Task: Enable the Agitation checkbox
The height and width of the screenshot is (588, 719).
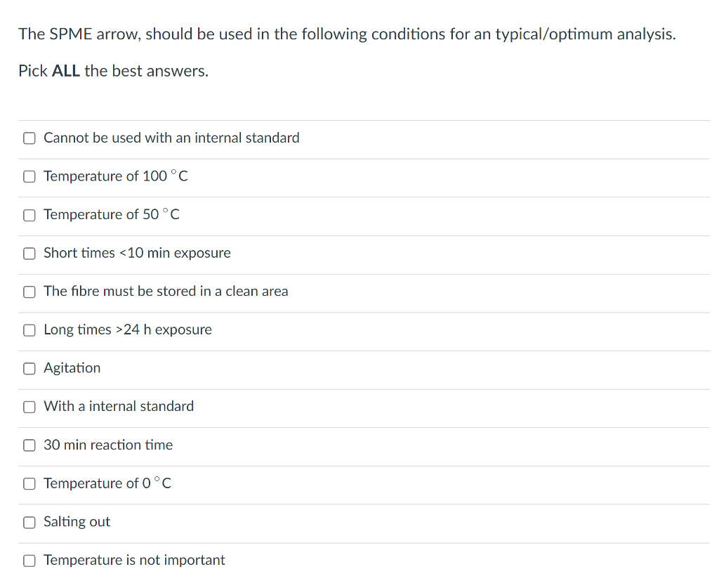Action: [29, 368]
